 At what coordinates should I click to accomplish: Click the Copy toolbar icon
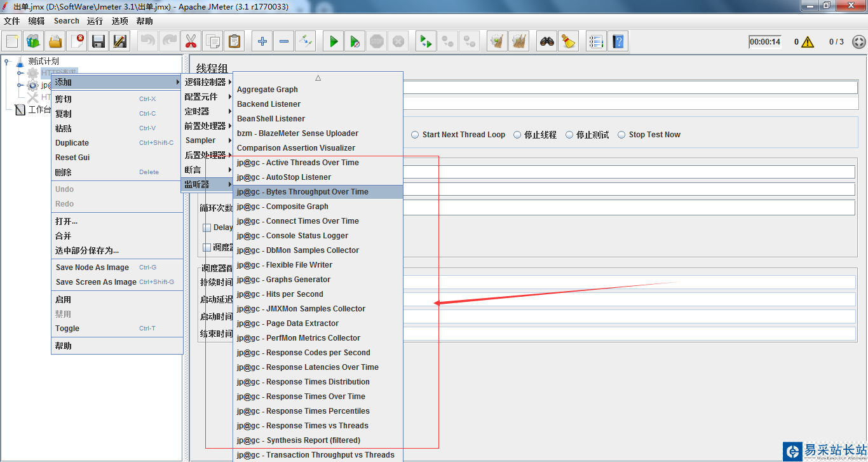212,42
